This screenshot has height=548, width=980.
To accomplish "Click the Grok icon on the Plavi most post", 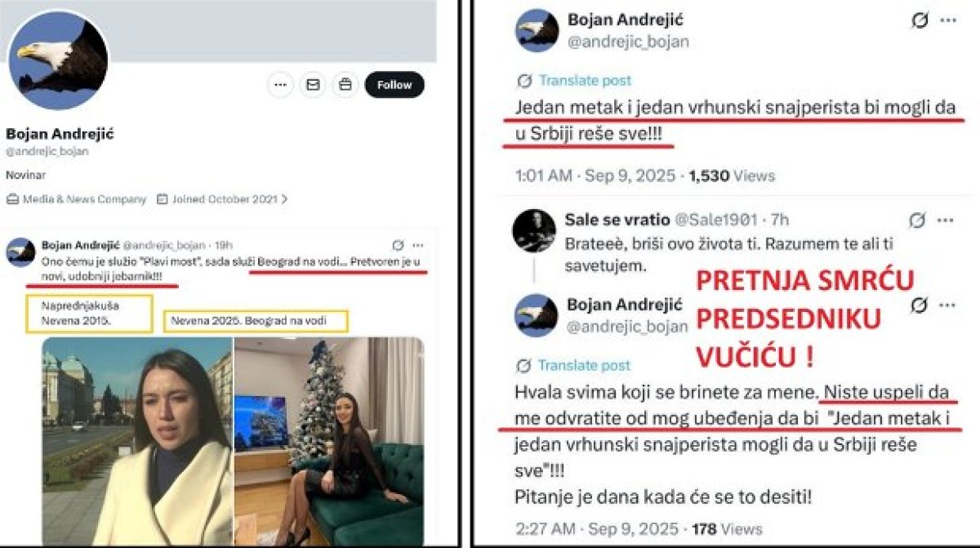I will pyautogui.click(x=398, y=244).
